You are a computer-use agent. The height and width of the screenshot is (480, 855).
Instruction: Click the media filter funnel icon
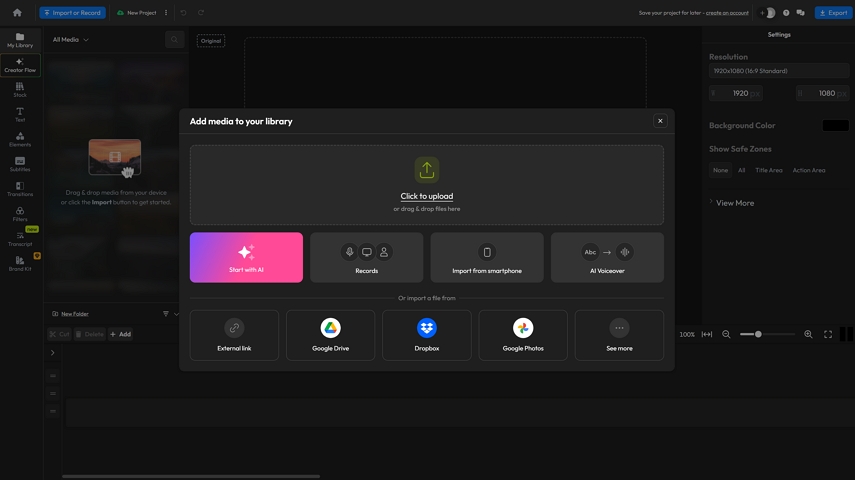(166, 314)
